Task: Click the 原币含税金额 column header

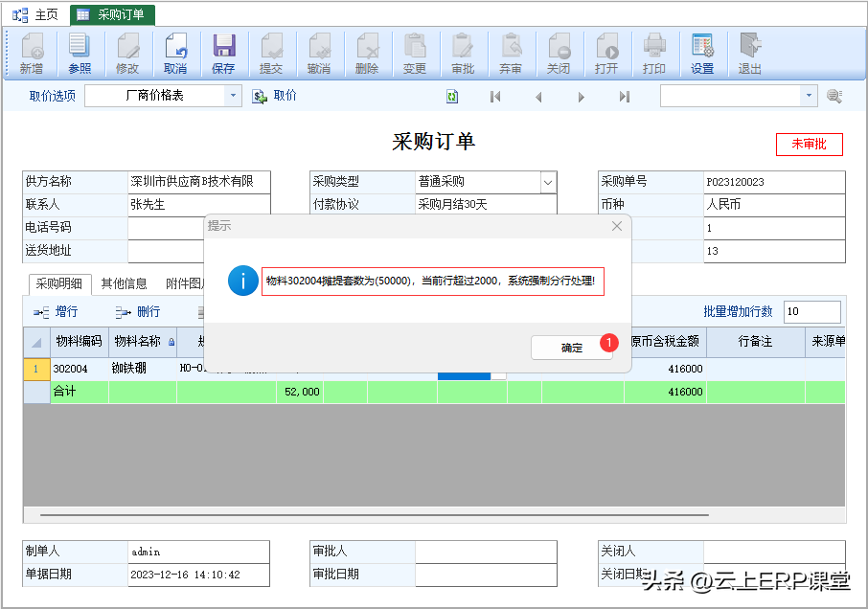Action: click(666, 342)
